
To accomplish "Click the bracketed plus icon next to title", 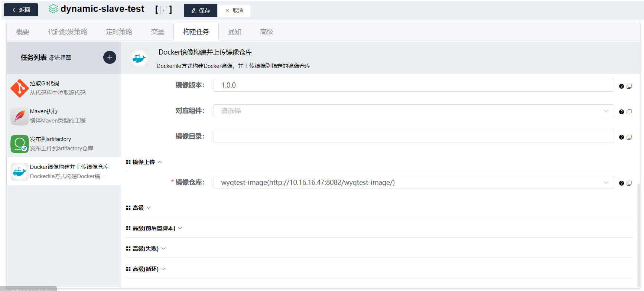I will [x=163, y=10].
